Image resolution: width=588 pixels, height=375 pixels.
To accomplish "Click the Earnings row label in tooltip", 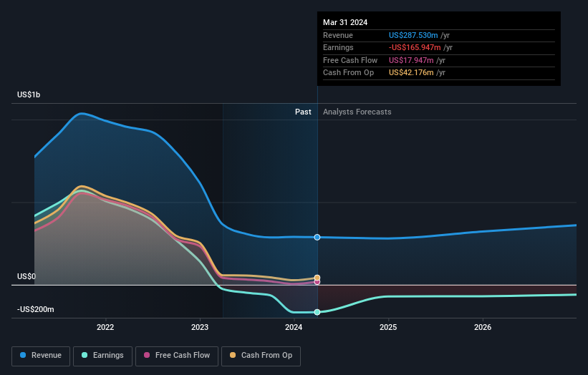I will (338, 47).
